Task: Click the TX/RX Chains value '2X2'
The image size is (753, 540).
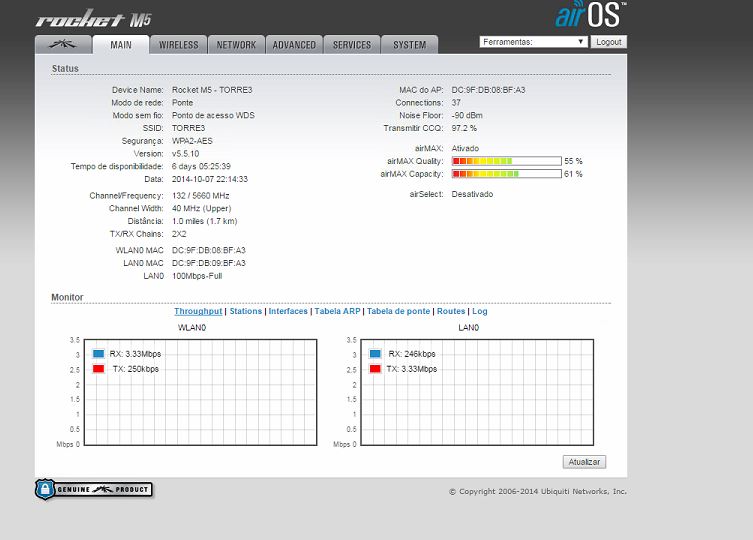Action: (179, 234)
